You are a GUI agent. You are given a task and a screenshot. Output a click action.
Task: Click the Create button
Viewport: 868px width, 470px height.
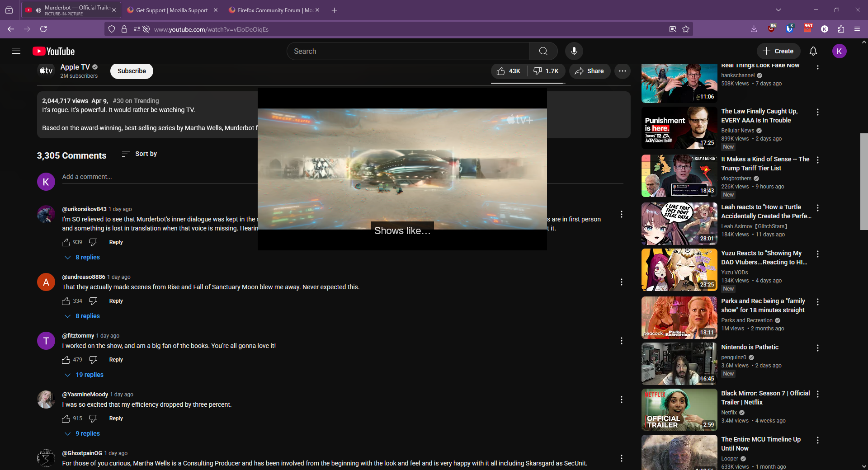tap(778, 51)
